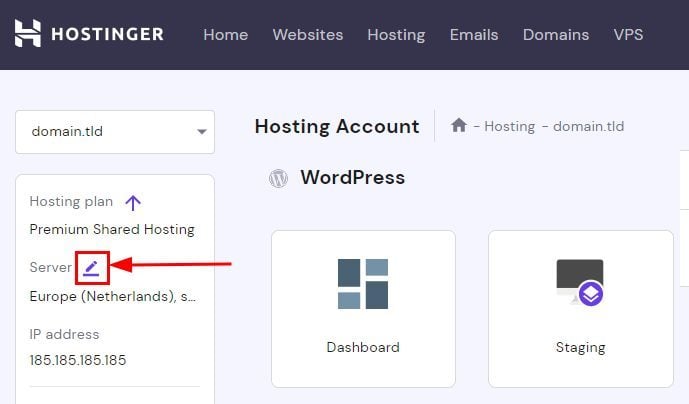This screenshot has height=404, width=689.
Task: Click the Server label
Action: (x=51, y=267)
